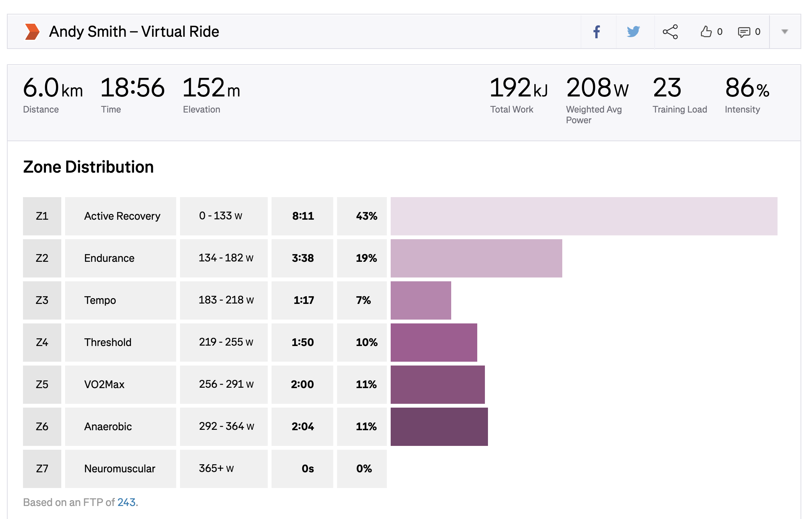Open the FTP value 243 link

tap(126, 502)
